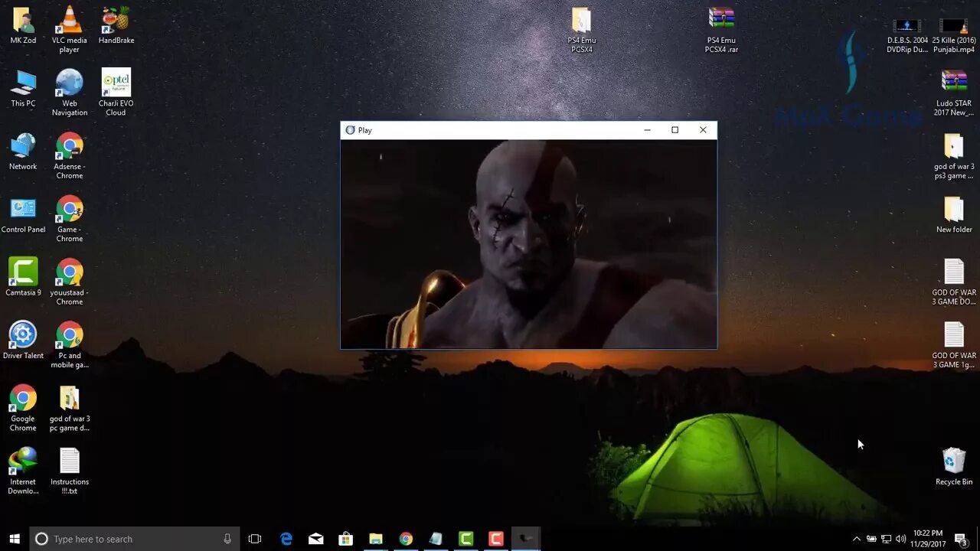Click the Play window title bar icon
The height and width of the screenshot is (551, 980).
(351, 130)
